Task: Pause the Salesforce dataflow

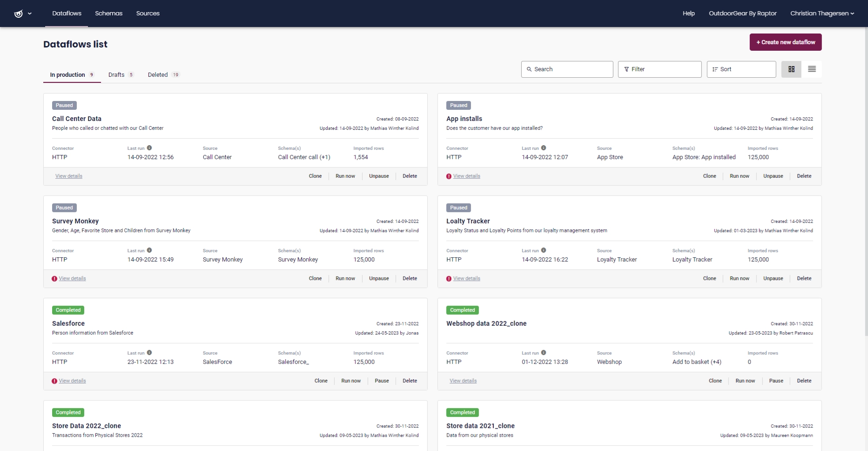Action: pos(382,381)
